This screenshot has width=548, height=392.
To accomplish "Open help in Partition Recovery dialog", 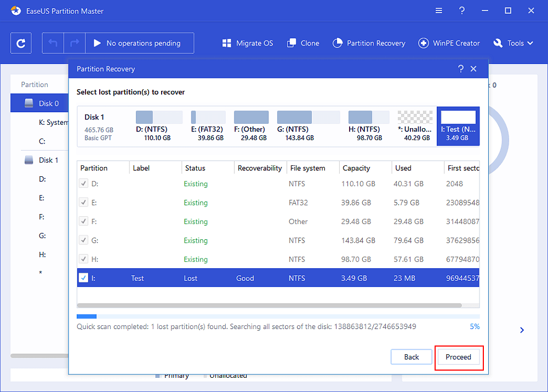I will (x=461, y=69).
